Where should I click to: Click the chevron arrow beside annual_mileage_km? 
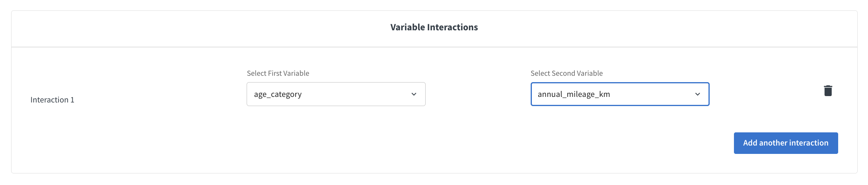pos(697,94)
